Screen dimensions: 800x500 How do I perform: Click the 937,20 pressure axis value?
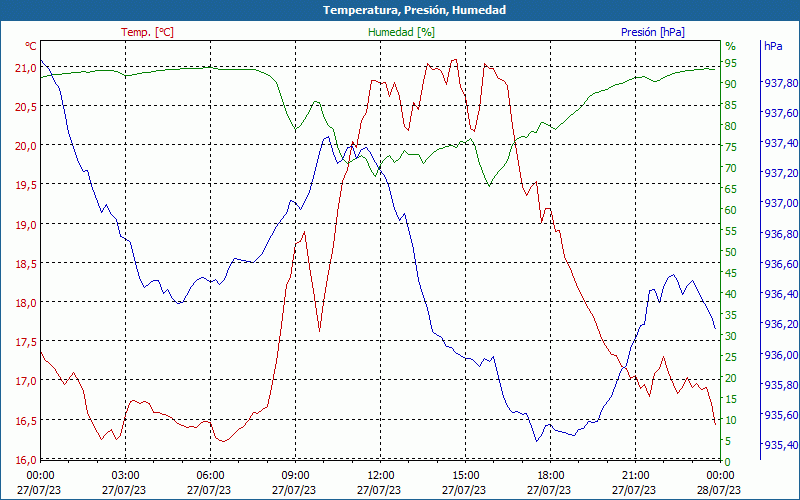point(780,173)
